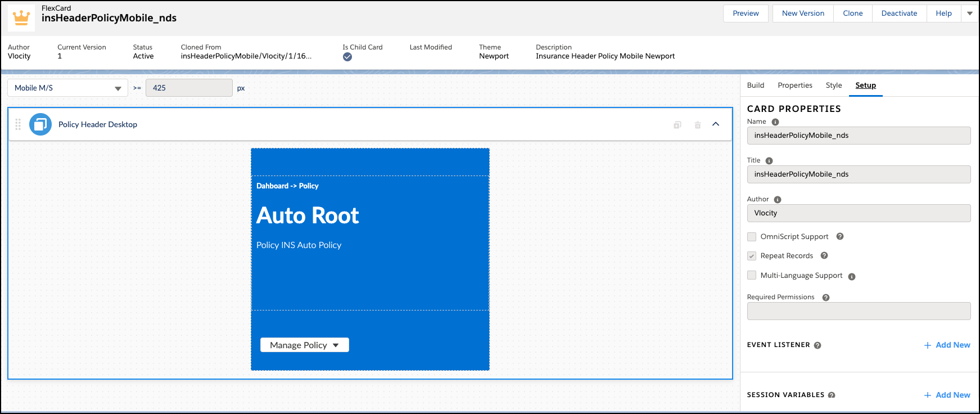Open help for Event Listener

[x=818, y=345]
